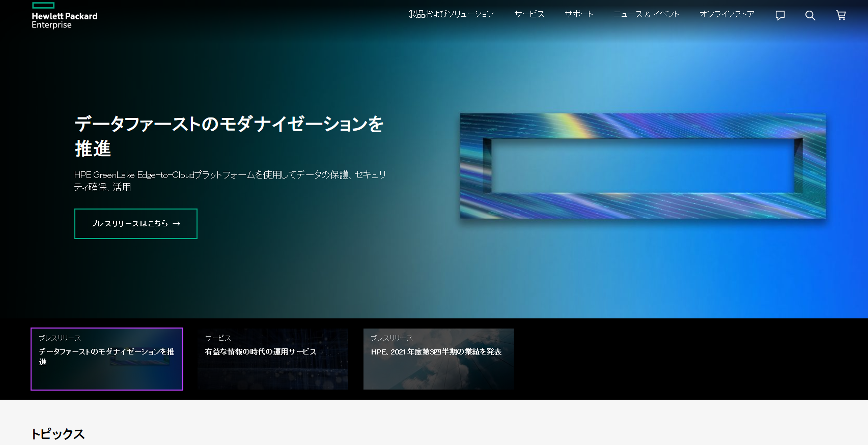Click the green HPE rectangle logo mark

[x=43, y=6]
